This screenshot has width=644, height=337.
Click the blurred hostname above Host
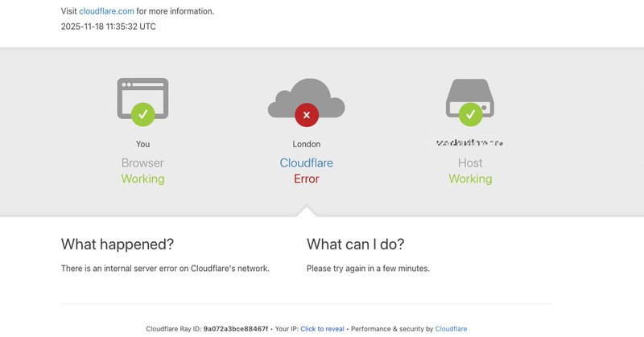point(470,143)
